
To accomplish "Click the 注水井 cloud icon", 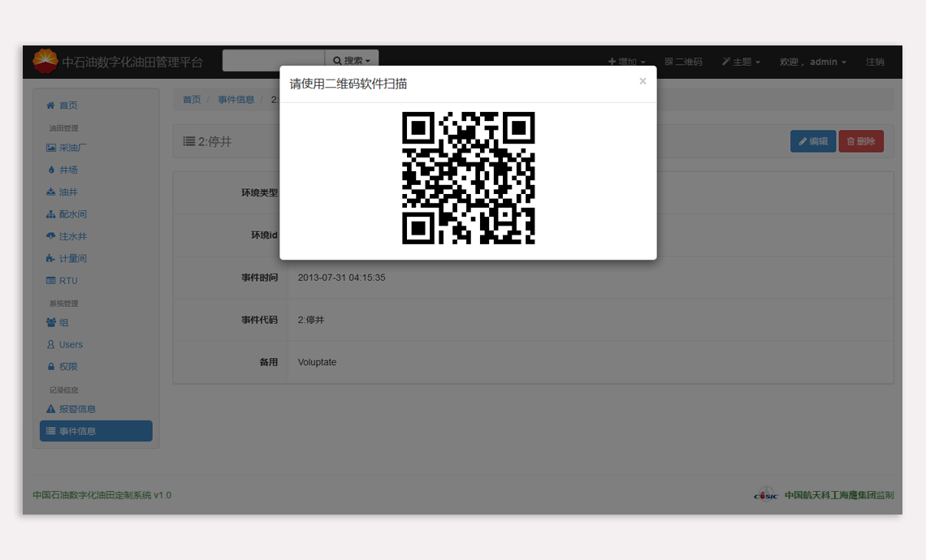I will 50,236.
